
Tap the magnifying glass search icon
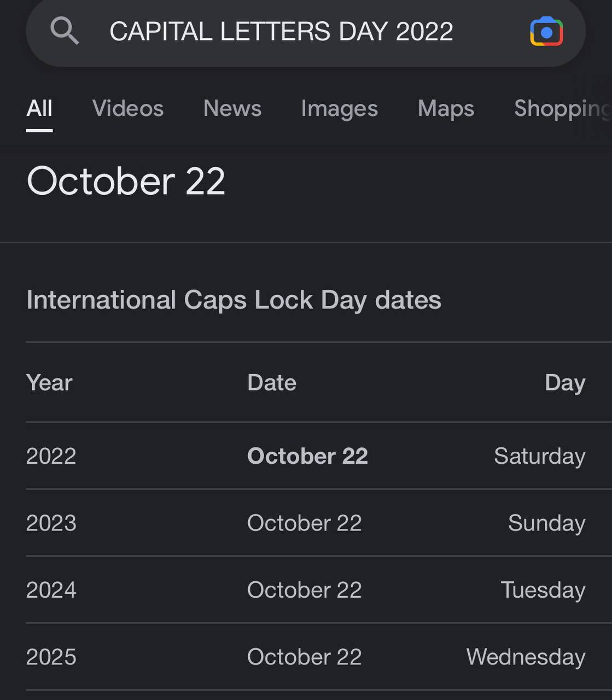[x=65, y=30]
